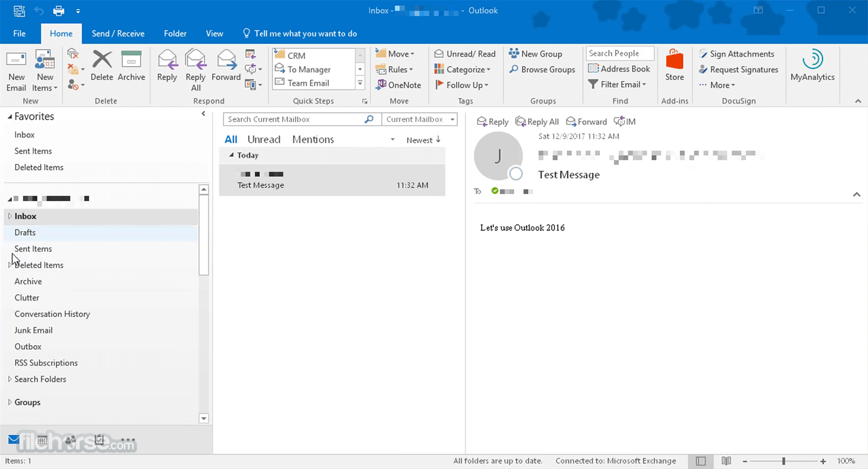The width and height of the screenshot is (868, 469).
Task: Delete the selected message
Action: 102,66
